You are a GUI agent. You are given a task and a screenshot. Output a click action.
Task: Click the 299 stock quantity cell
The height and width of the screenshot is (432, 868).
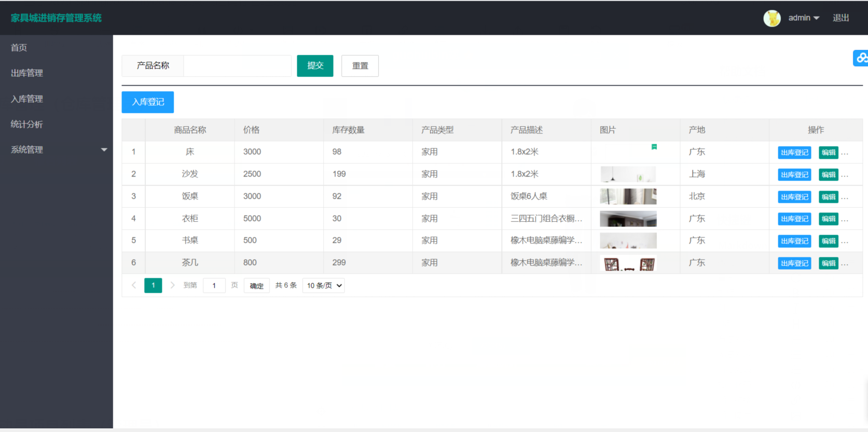pos(368,263)
